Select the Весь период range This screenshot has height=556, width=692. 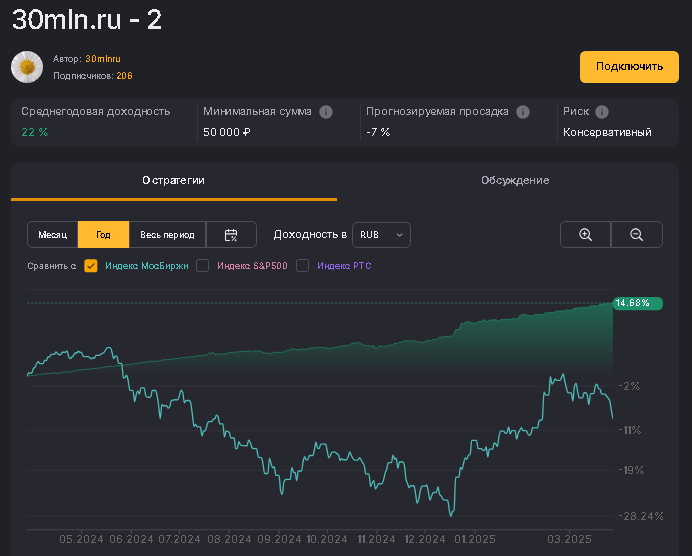pyautogui.click(x=167, y=235)
